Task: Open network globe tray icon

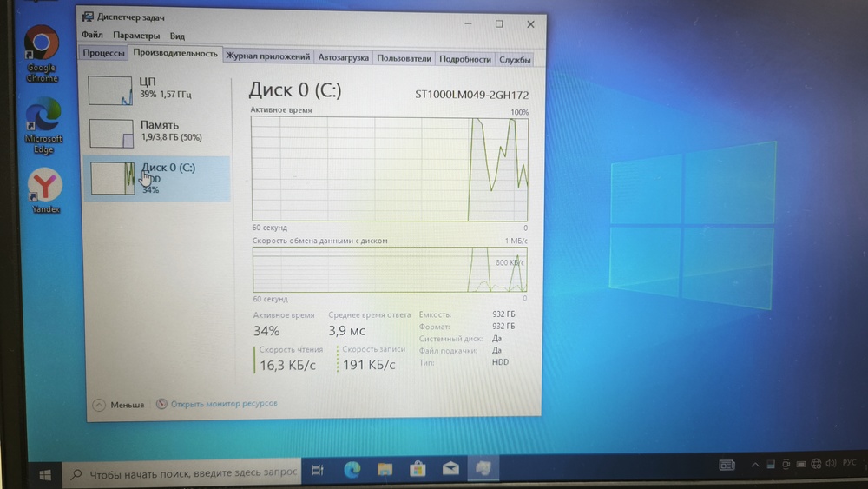Action: pos(816,464)
